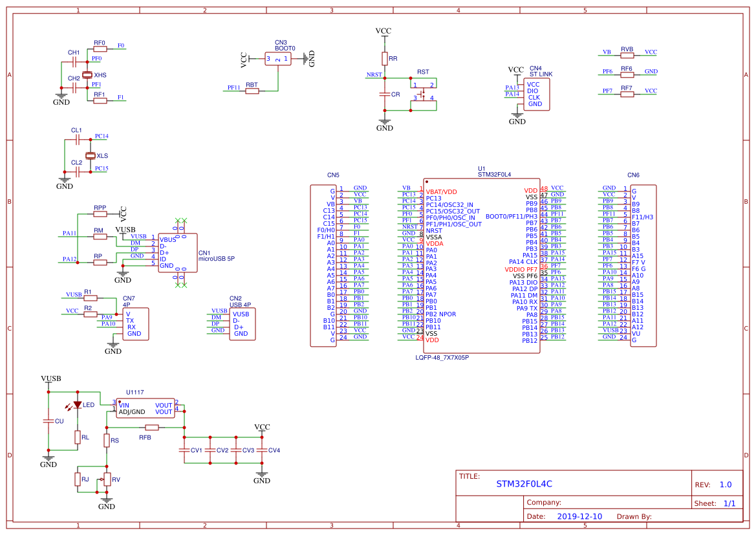The height and width of the screenshot is (535, 756).
Task: Select the CN5 header block
Action: click(323, 265)
